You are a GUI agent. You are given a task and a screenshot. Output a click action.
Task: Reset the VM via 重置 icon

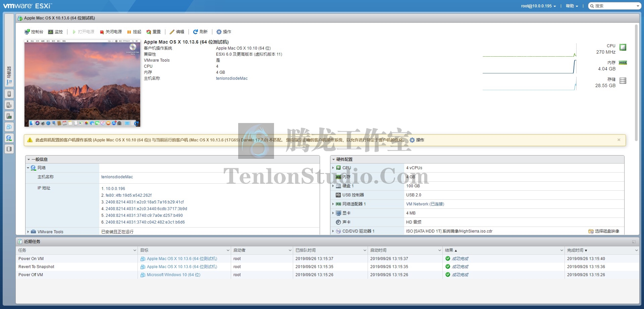[x=154, y=32]
